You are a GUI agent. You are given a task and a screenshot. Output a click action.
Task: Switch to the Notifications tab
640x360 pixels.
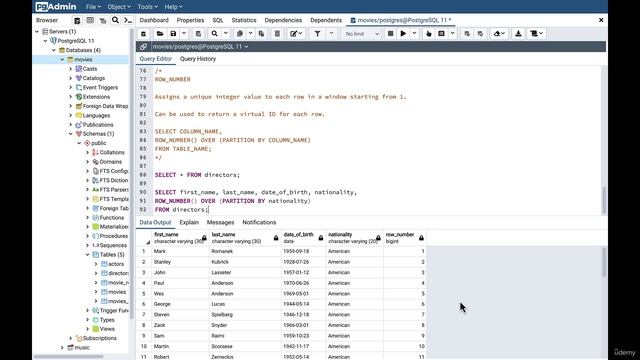tap(259, 222)
